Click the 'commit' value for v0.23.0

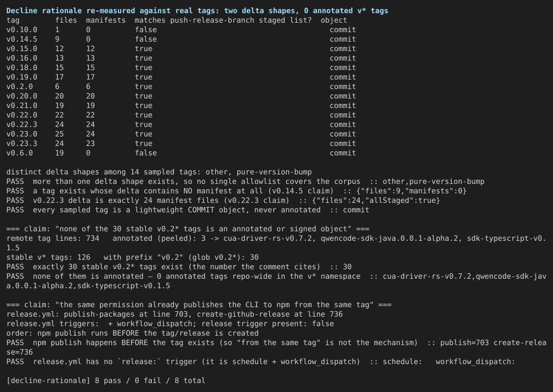[343, 134]
